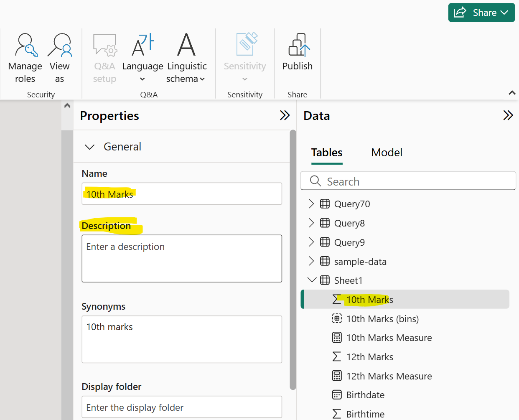Click the Birthdate calendar field icon
This screenshot has width=519, height=420.
pyautogui.click(x=337, y=395)
